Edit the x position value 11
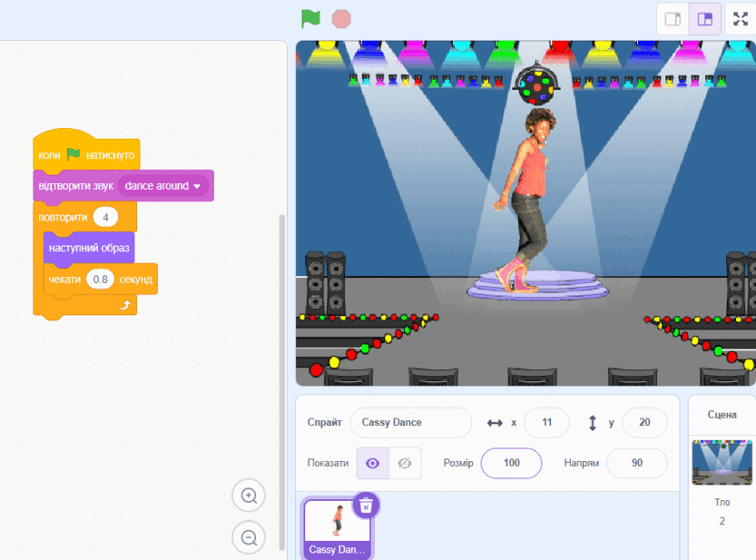 pos(546,423)
